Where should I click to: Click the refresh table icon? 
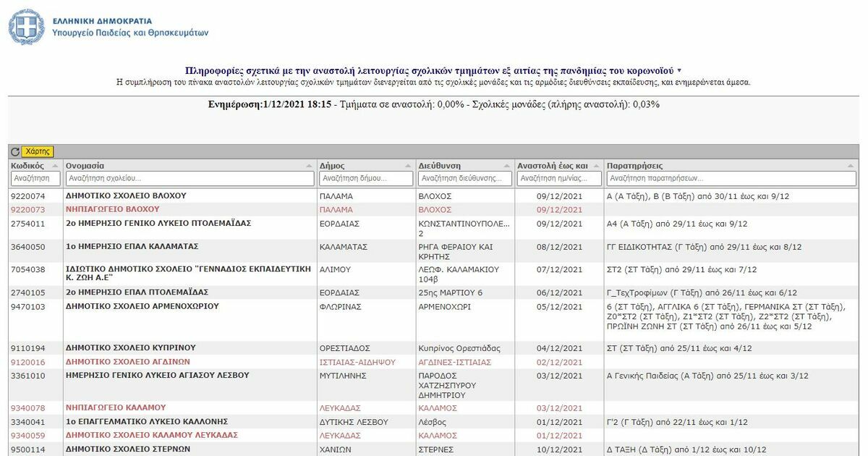15,152
